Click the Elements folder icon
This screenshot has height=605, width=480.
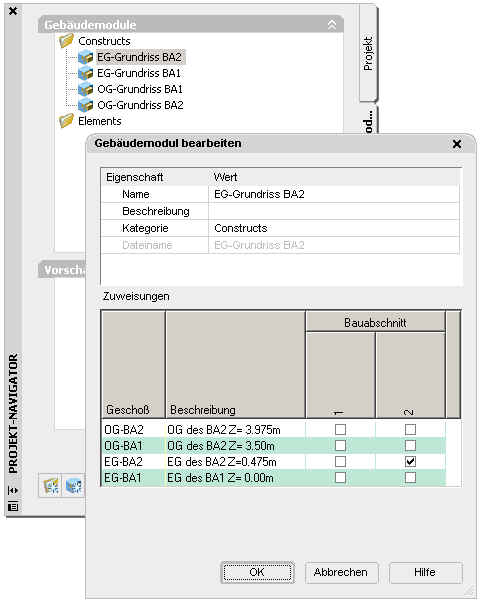click(66, 121)
